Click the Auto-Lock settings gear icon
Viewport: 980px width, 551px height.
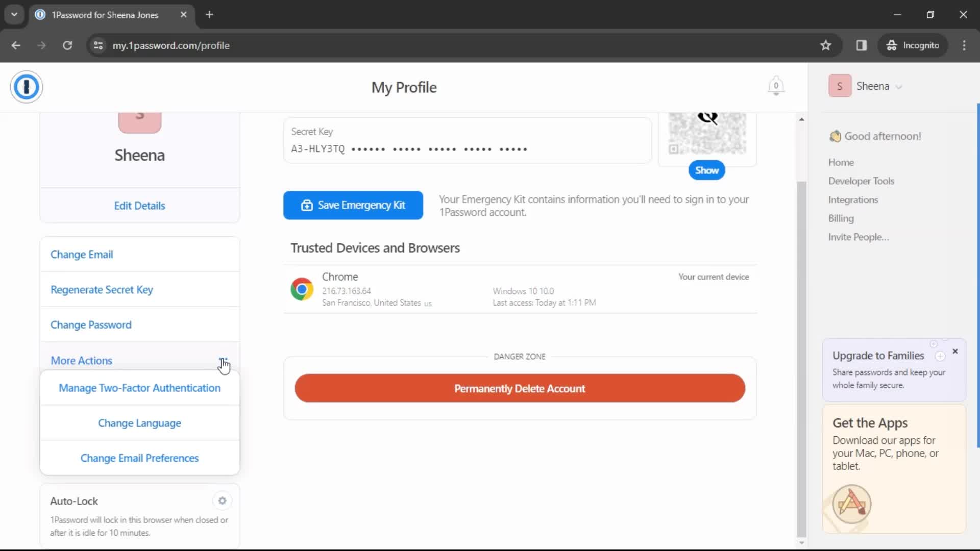coord(223,500)
